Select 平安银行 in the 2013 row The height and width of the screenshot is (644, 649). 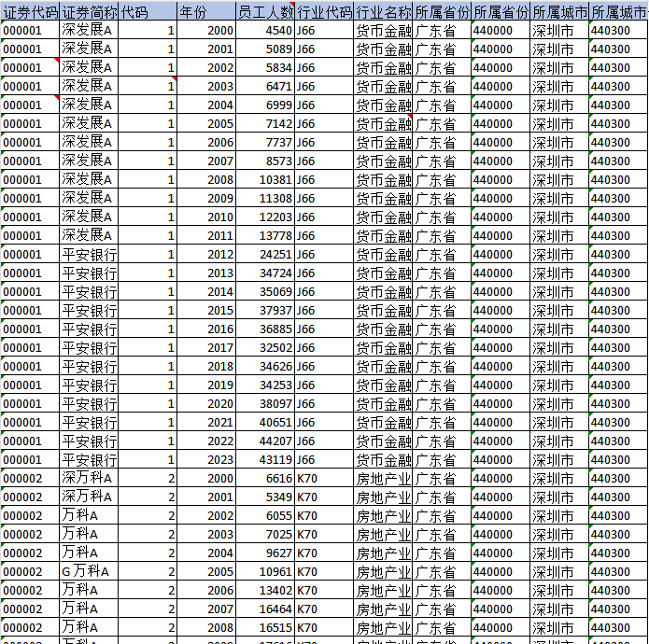pos(89,273)
